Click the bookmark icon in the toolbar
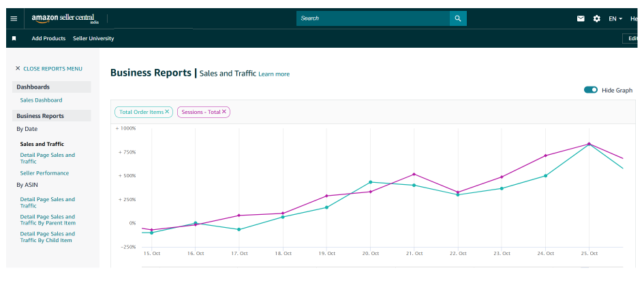The height and width of the screenshot is (296, 644). point(14,38)
